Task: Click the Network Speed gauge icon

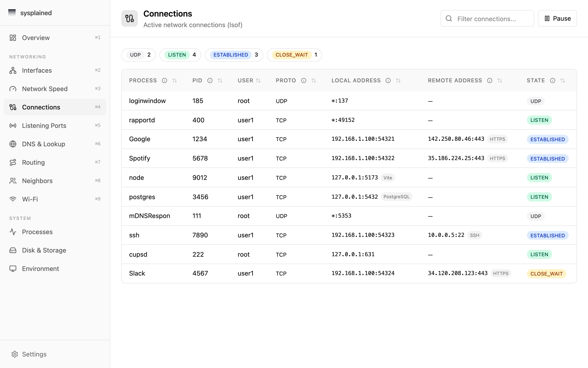Action: (x=13, y=89)
